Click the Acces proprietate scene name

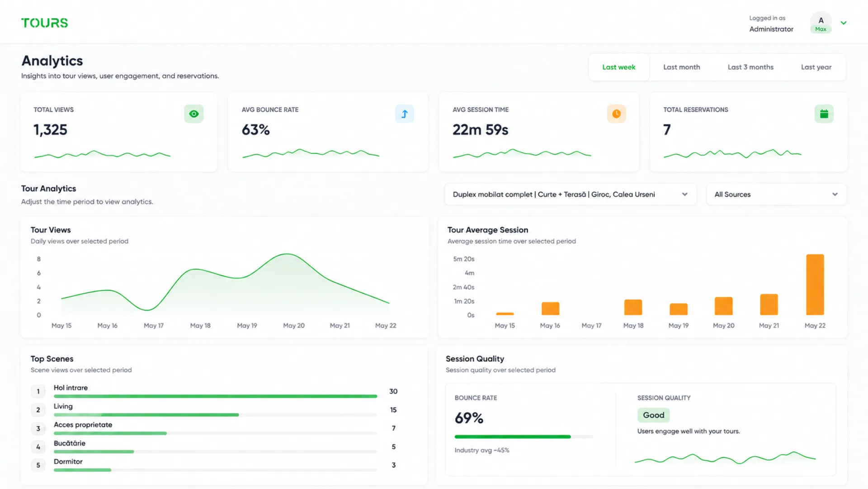[x=83, y=425]
